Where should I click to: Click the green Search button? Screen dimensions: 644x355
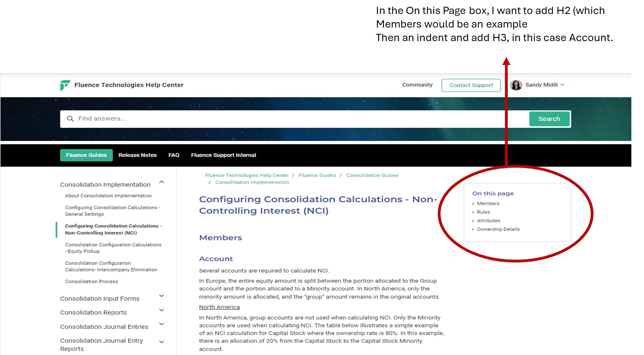click(549, 119)
